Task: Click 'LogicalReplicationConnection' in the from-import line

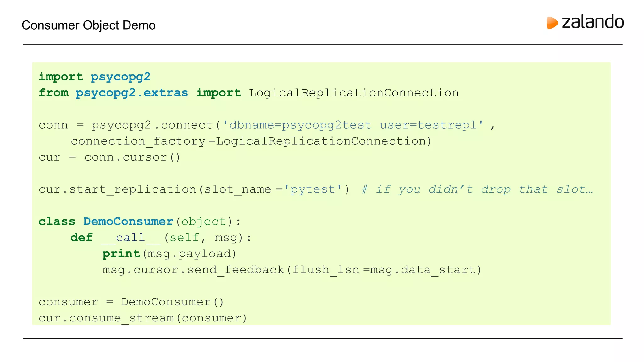Action: point(354,93)
